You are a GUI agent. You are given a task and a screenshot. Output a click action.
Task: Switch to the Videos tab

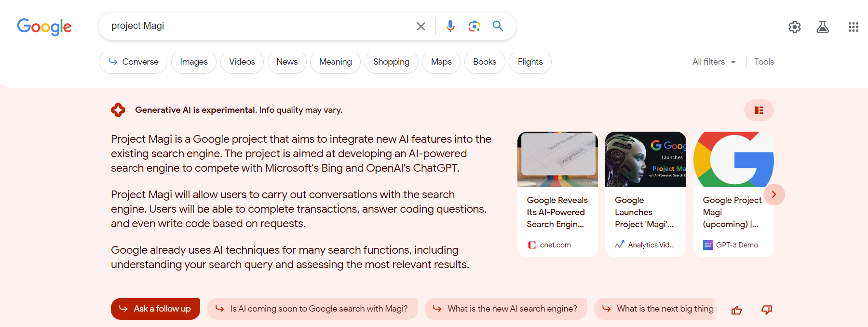pos(242,62)
